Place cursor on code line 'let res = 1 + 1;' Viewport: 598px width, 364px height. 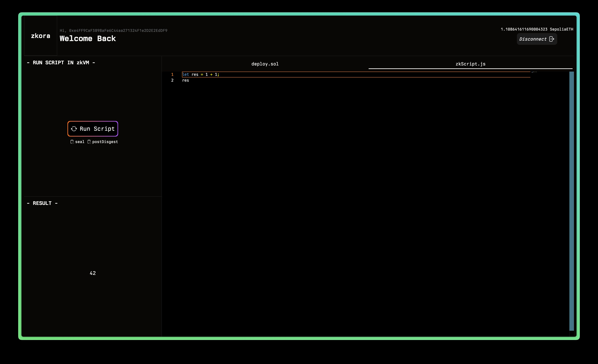pyautogui.click(x=201, y=75)
